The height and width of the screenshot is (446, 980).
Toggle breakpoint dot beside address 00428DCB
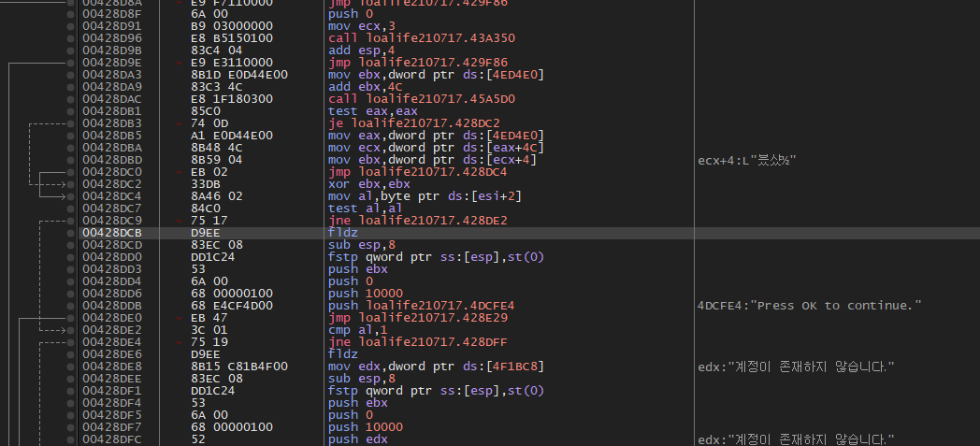click(x=71, y=233)
